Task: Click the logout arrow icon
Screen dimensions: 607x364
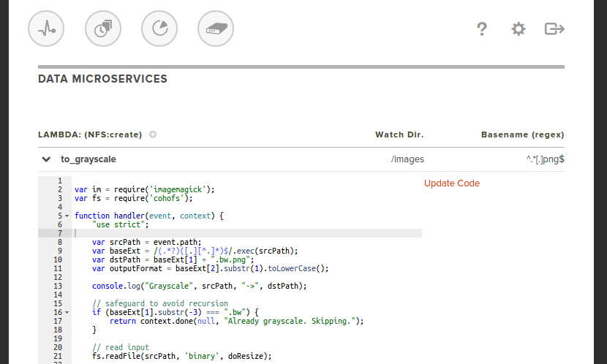Action: pyautogui.click(x=554, y=29)
